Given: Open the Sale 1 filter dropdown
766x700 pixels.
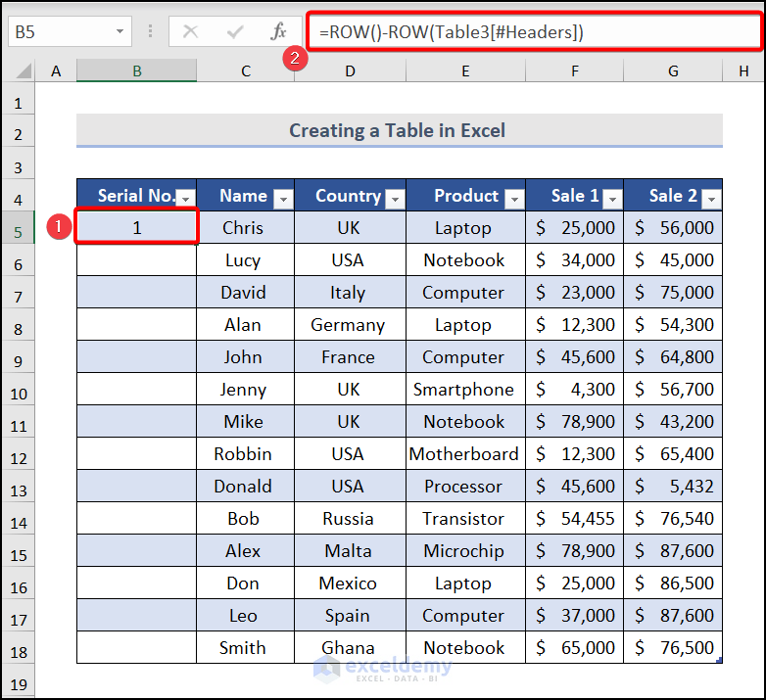Looking at the screenshot, I should [612, 199].
